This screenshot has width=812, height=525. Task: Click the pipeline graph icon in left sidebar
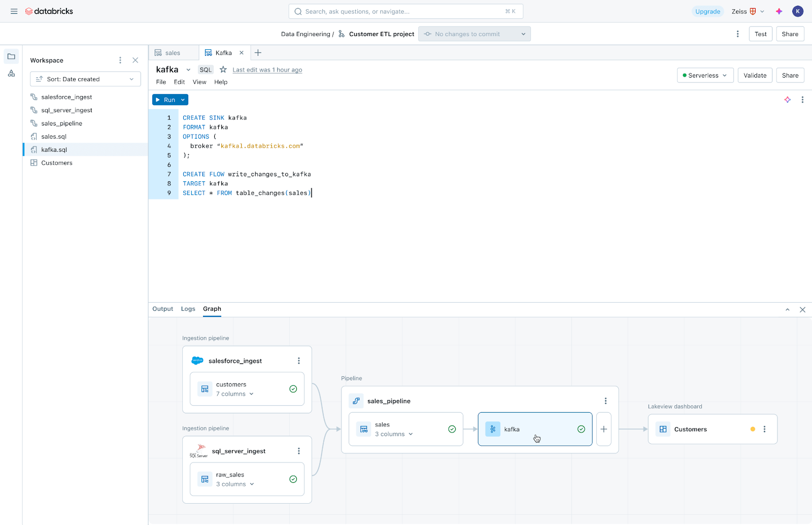tap(11, 74)
